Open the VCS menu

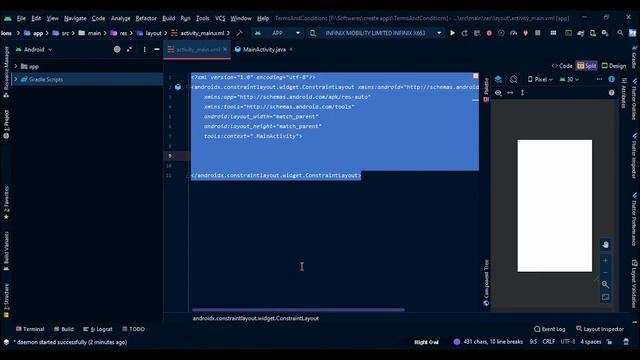click(220, 18)
